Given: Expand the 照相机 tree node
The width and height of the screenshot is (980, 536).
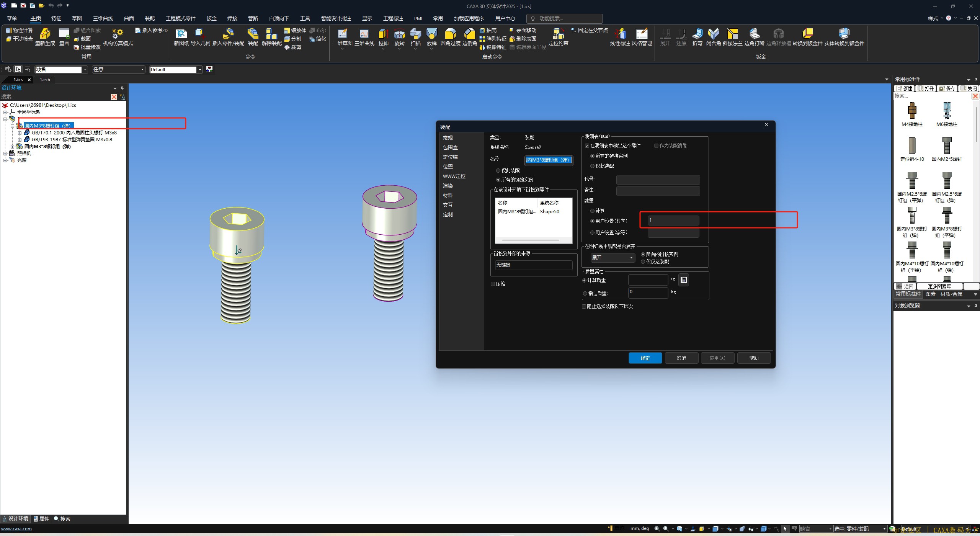Looking at the screenshot, I should [5, 153].
